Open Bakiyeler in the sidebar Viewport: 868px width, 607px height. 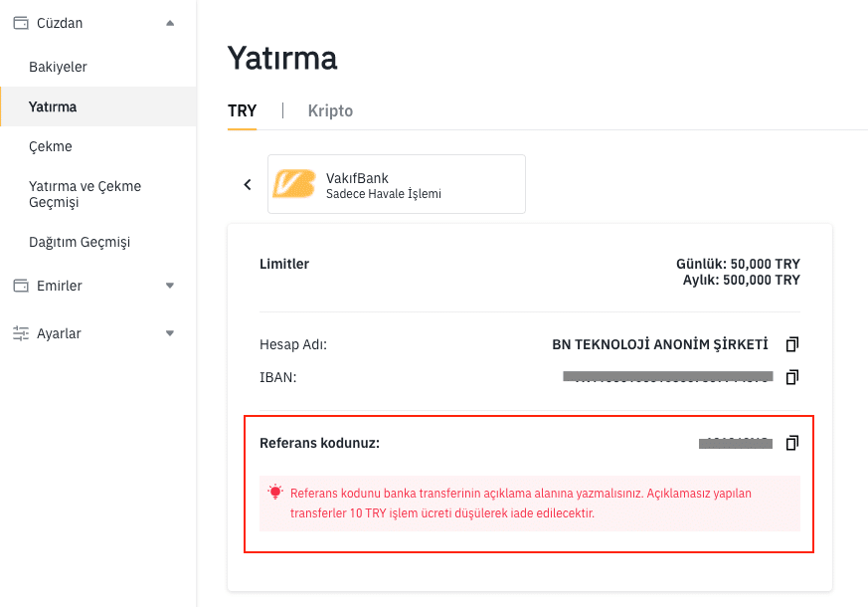tap(58, 67)
